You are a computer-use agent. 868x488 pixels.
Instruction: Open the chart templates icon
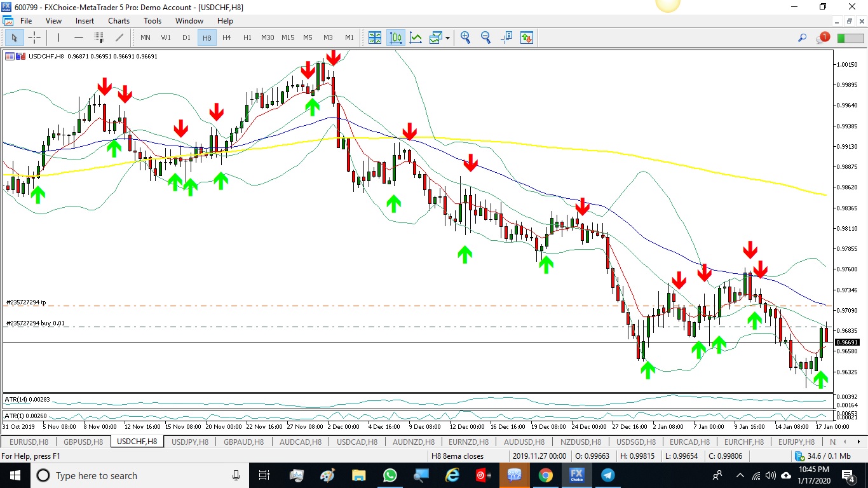tap(435, 37)
